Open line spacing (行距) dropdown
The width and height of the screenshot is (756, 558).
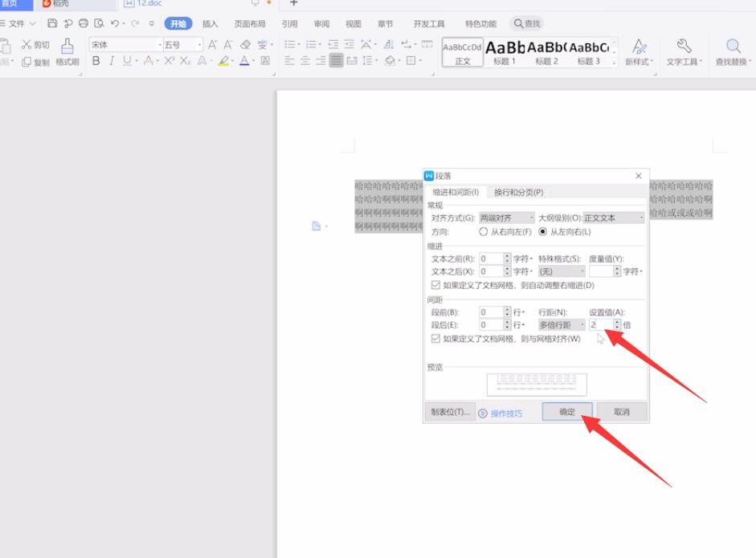click(562, 325)
